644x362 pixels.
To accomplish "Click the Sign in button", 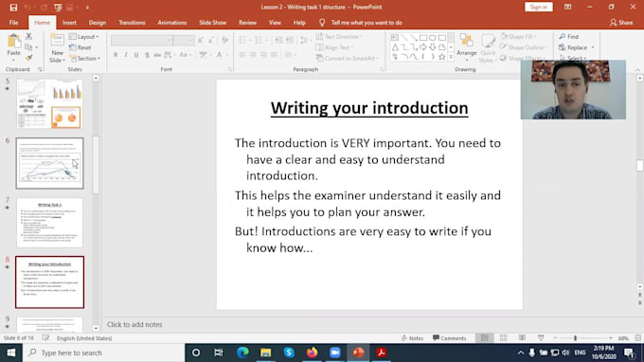I will tap(539, 7).
